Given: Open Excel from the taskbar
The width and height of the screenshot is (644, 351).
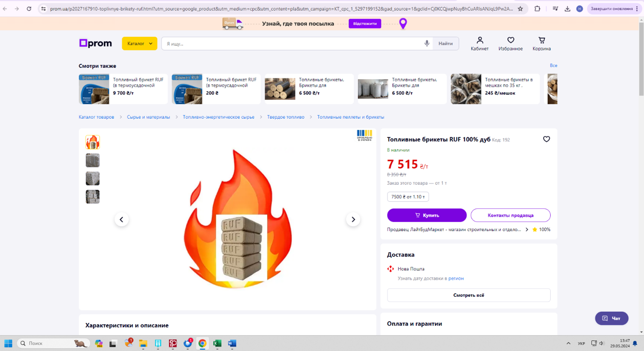Looking at the screenshot, I should [217, 343].
